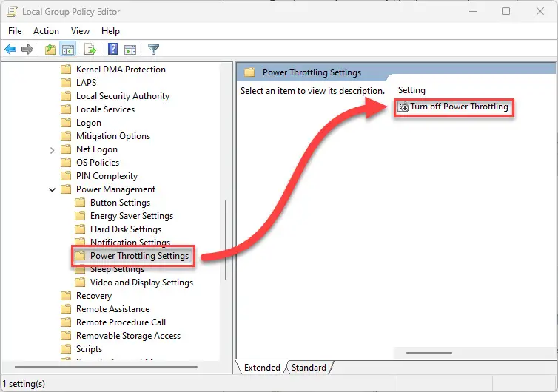Click the OS Policies folder icon
Screen dimensions: 558x392
pyautogui.click(x=66, y=163)
